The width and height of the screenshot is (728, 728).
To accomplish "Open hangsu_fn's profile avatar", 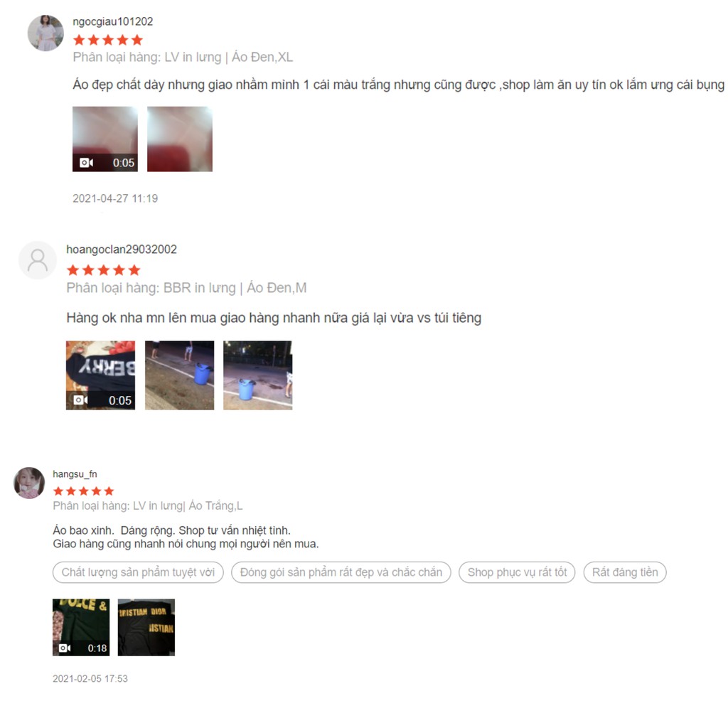I will (x=29, y=483).
